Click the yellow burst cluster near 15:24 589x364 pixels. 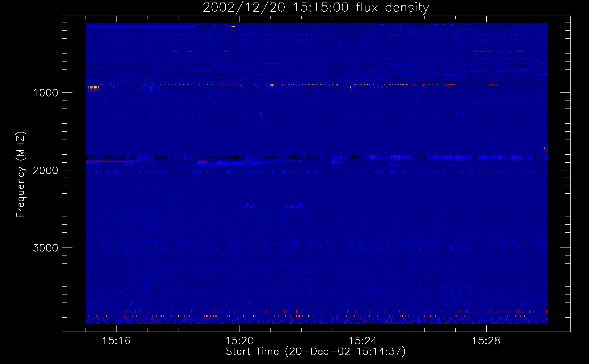pyautogui.click(x=365, y=87)
